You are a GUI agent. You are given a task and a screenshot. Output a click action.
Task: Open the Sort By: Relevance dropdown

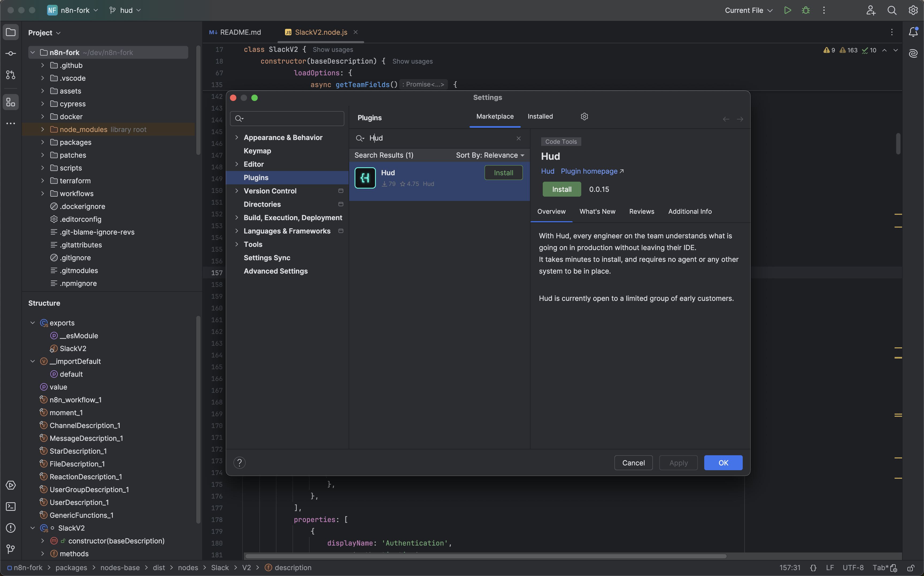tap(490, 155)
